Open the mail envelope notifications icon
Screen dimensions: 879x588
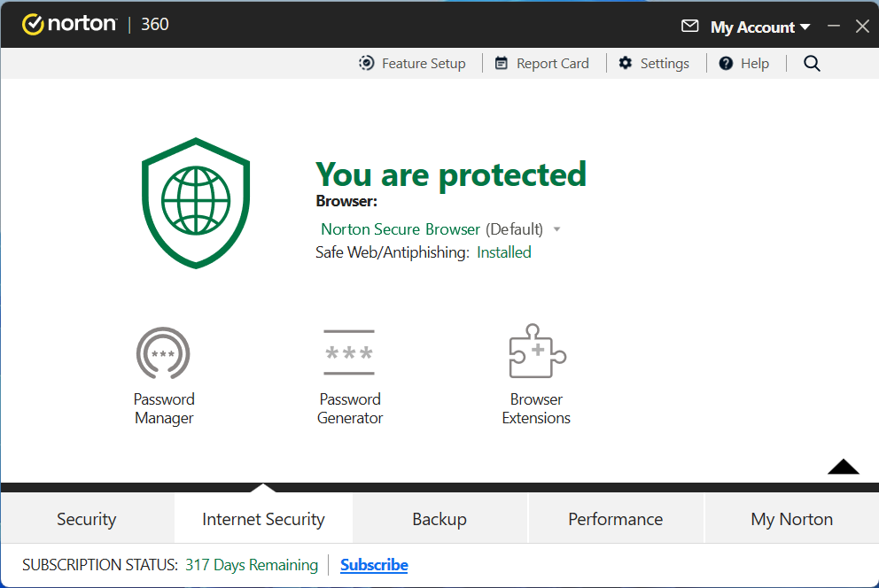[689, 26]
